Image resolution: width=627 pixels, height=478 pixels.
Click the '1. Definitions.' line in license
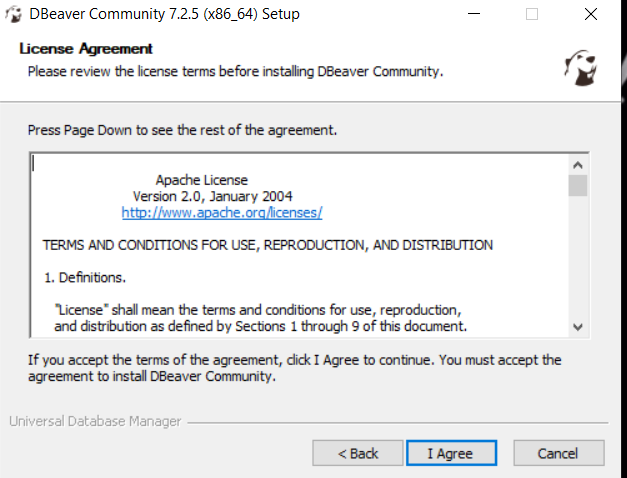pyautogui.click(x=85, y=277)
